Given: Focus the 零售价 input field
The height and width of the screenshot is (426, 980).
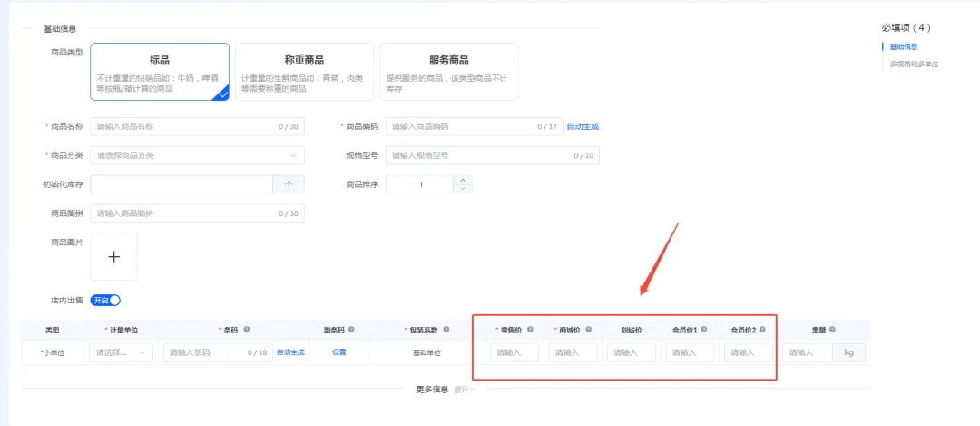Looking at the screenshot, I should [x=514, y=352].
